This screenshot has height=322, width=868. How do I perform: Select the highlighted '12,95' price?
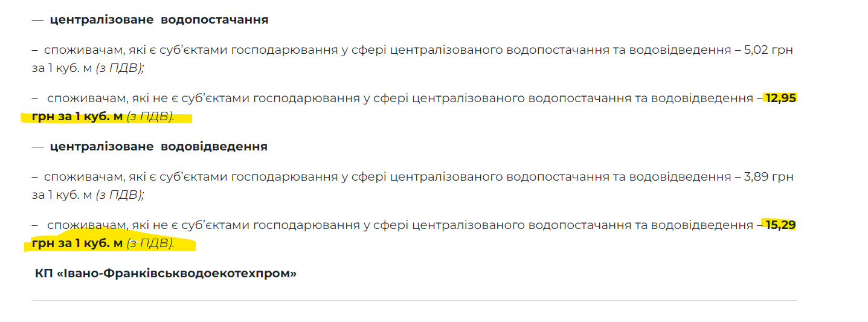click(x=780, y=98)
